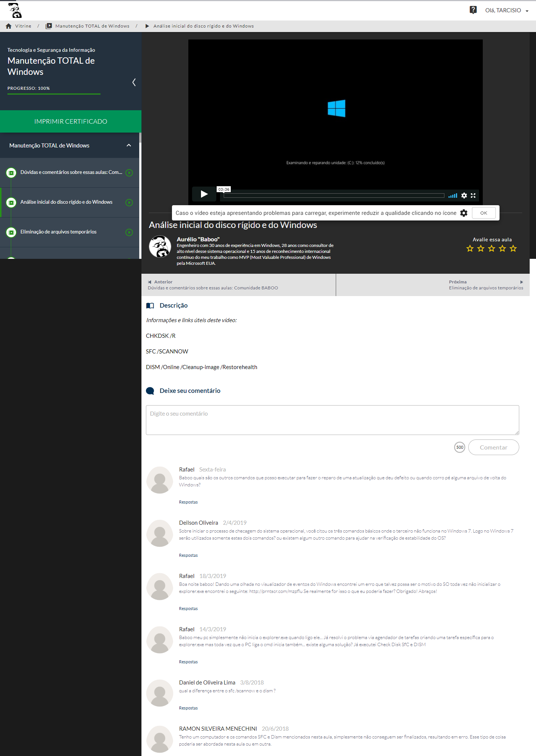Rate the lesson five stars

(x=513, y=248)
